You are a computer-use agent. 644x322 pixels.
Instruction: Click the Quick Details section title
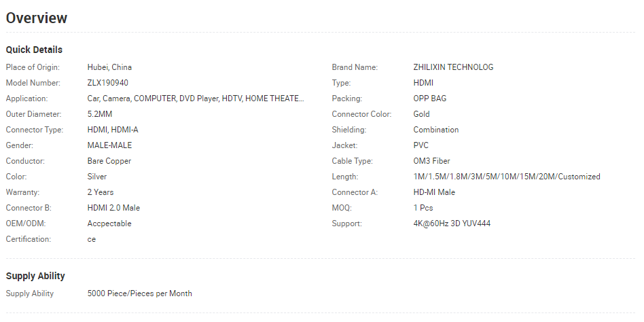(34, 50)
